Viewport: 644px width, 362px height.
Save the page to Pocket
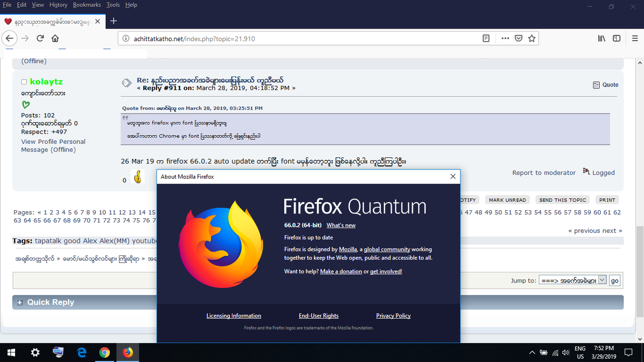pos(518,38)
